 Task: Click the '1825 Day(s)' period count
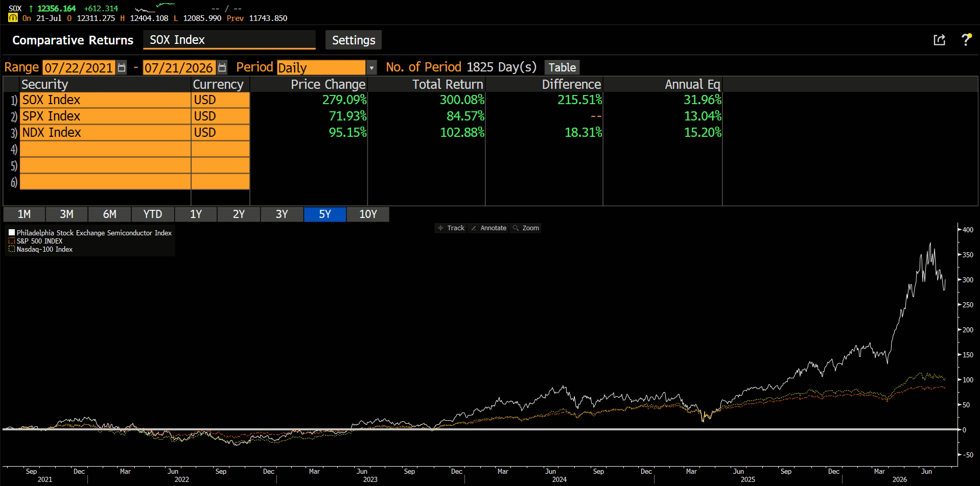coord(501,67)
